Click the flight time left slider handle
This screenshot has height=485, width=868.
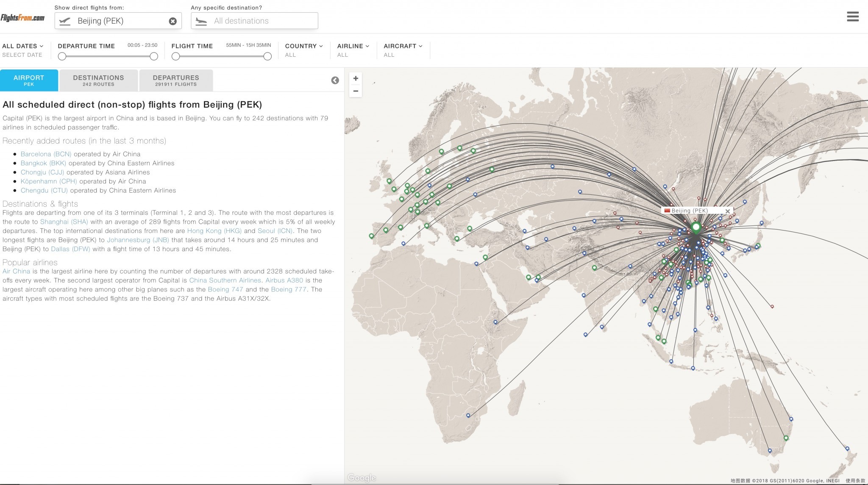pyautogui.click(x=175, y=56)
